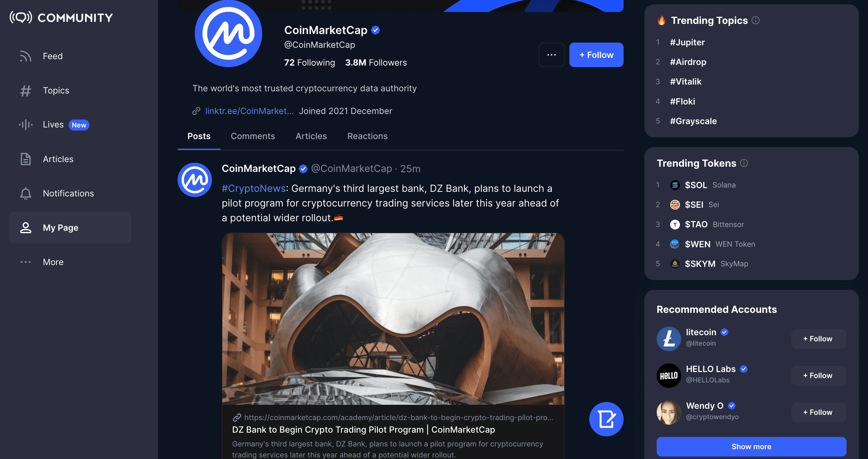
Task: Click the Trending Topics info icon
Action: pyautogui.click(x=756, y=21)
